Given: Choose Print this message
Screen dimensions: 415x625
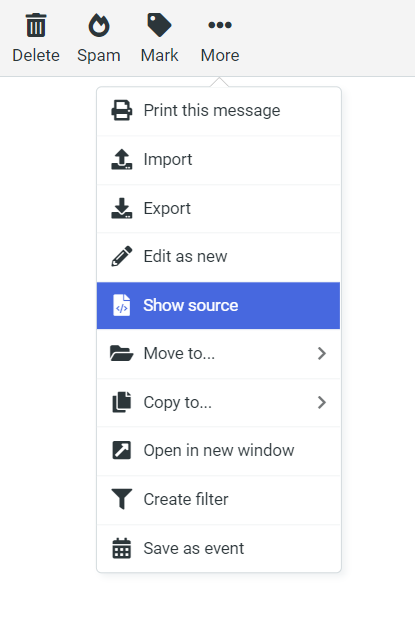Looking at the screenshot, I should tap(218, 111).
